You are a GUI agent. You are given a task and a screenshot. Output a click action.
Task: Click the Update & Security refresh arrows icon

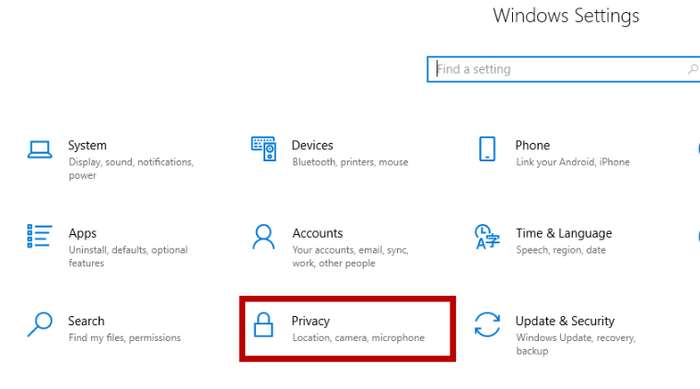487,324
